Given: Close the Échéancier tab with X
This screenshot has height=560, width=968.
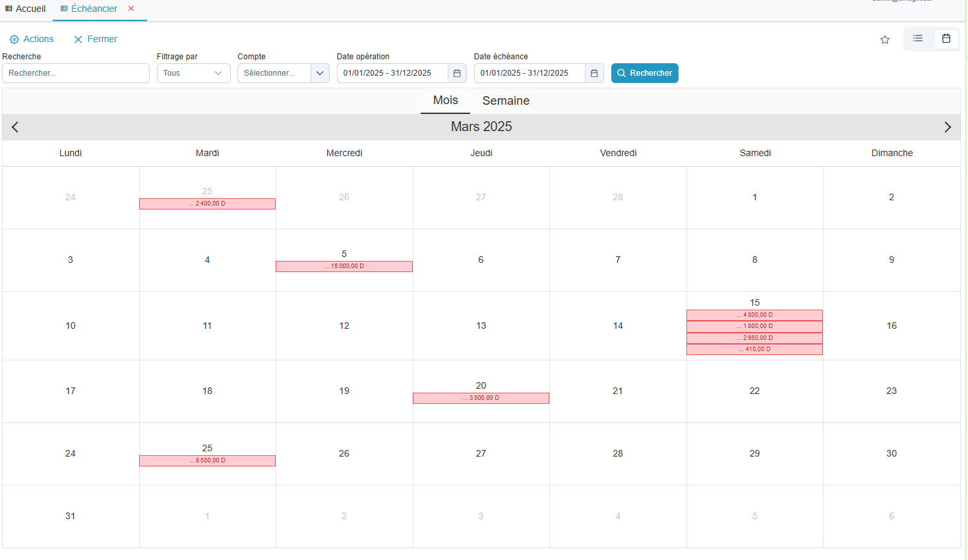Looking at the screenshot, I should (131, 9).
